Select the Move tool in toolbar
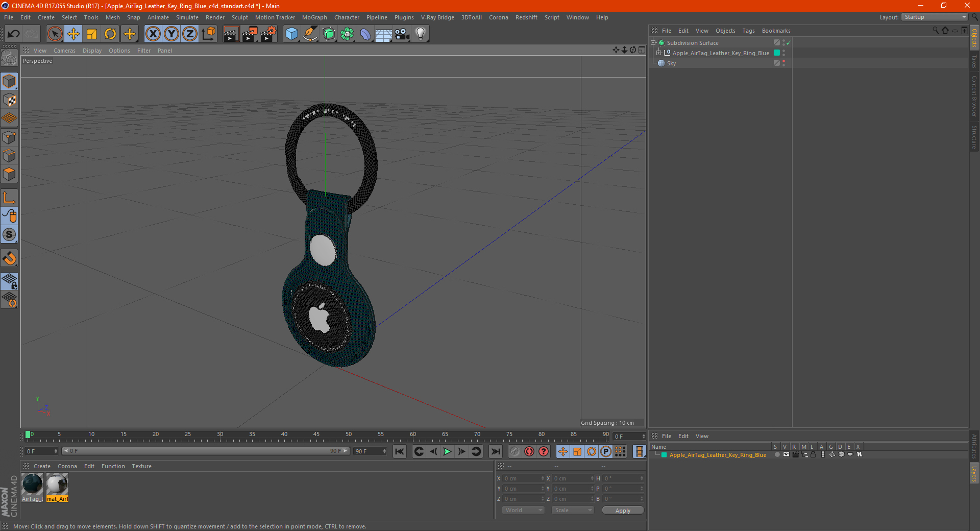 tap(73, 34)
